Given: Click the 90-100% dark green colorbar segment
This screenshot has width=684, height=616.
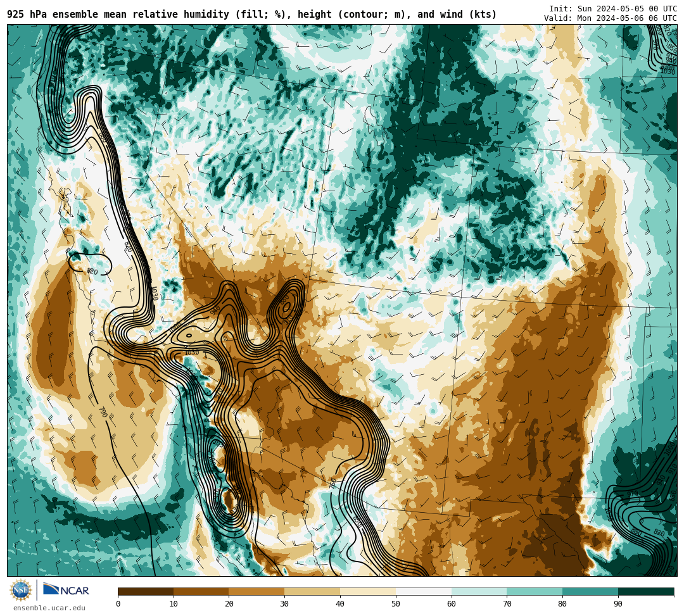Looking at the screenshot, I should [x=646, y=591].
